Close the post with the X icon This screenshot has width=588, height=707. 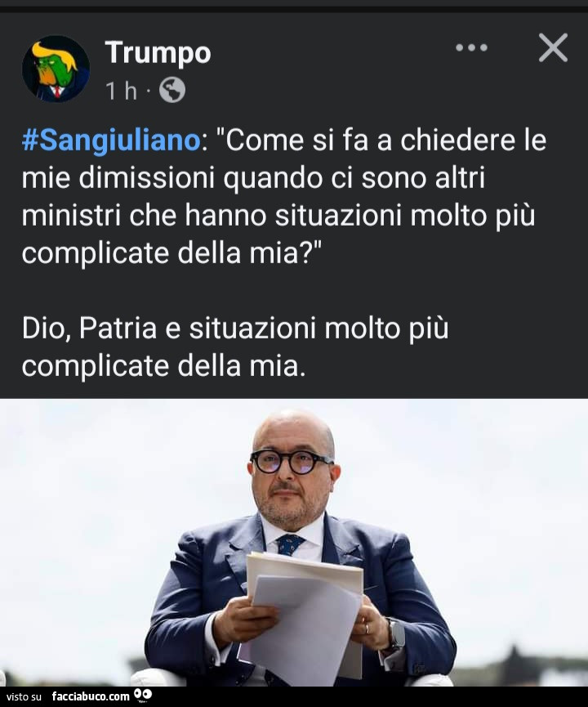[x=553, y=47]
